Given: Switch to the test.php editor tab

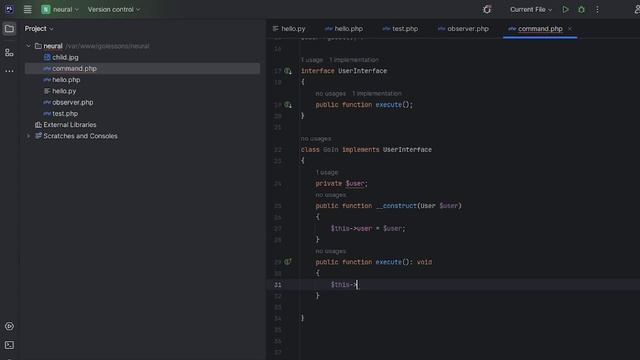Looking at the screenshot, I should pyautogui.click(x=400, y=29).
